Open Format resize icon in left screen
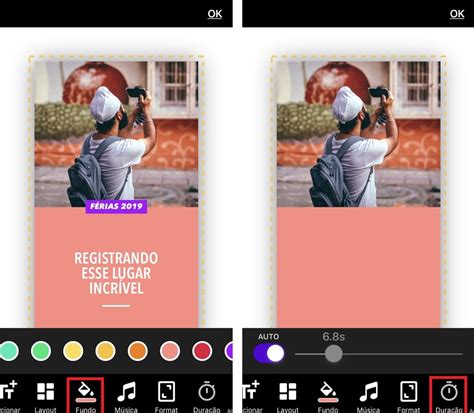474x413 pixels. point(166,396)
